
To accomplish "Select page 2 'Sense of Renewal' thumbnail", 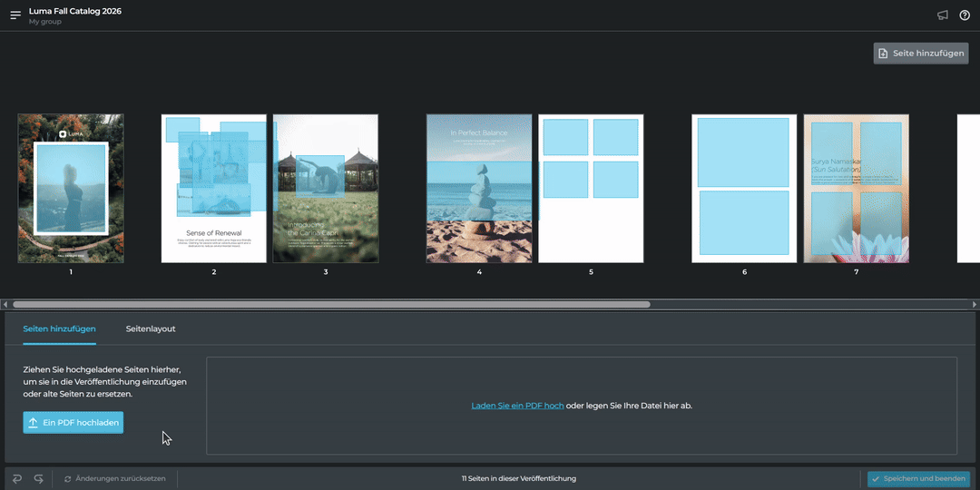I will pos(214,188).
